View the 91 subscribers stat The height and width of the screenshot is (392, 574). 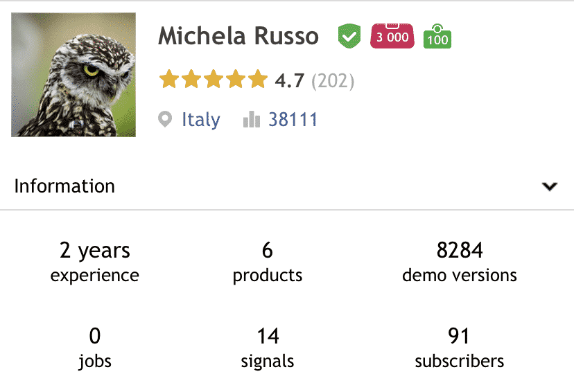[x=460, y=348]
